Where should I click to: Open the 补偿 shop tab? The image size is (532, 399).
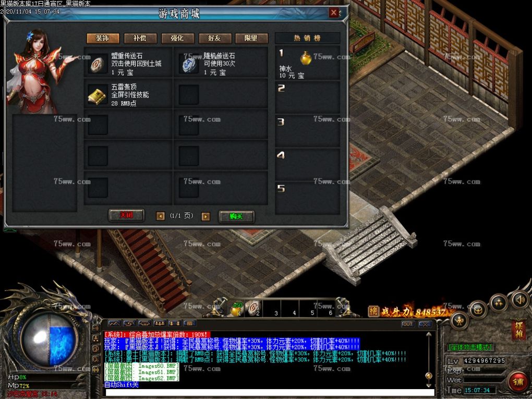[x=140, y=38]
